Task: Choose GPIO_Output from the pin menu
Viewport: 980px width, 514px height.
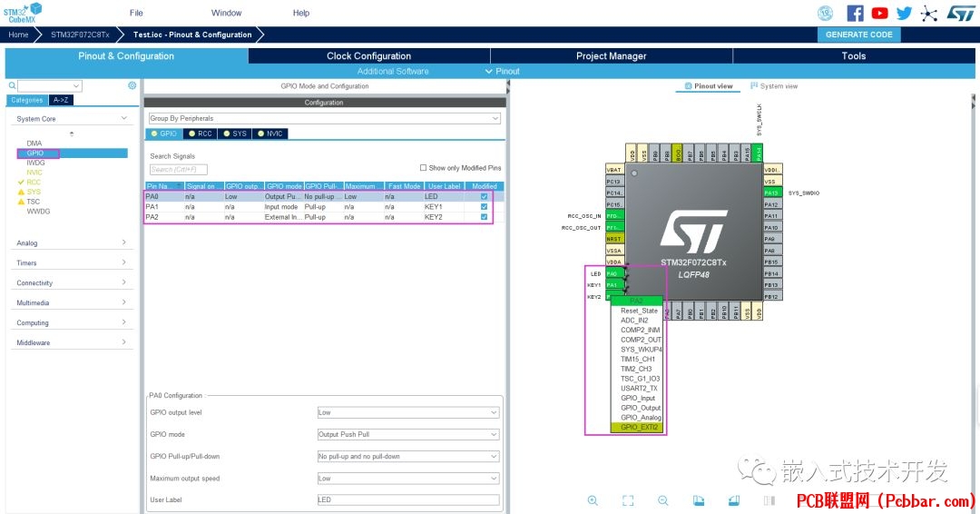Action: (x=639, y=408)
